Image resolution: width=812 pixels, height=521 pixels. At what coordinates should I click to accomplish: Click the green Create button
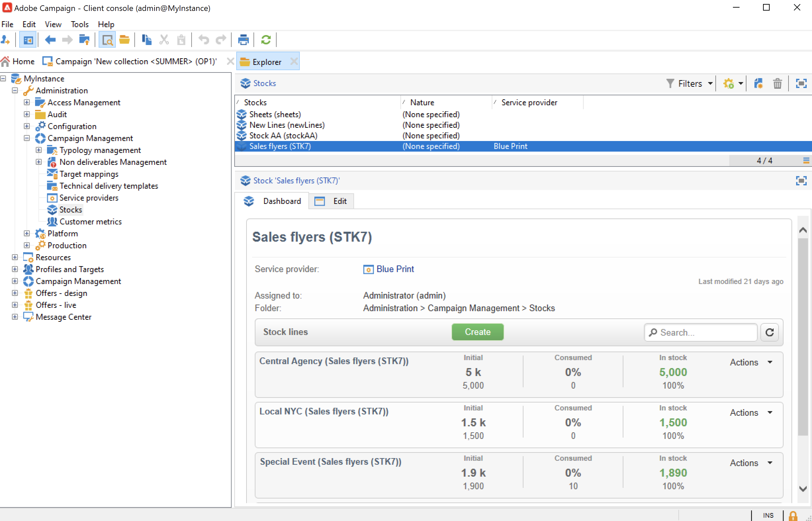[477, 332]
